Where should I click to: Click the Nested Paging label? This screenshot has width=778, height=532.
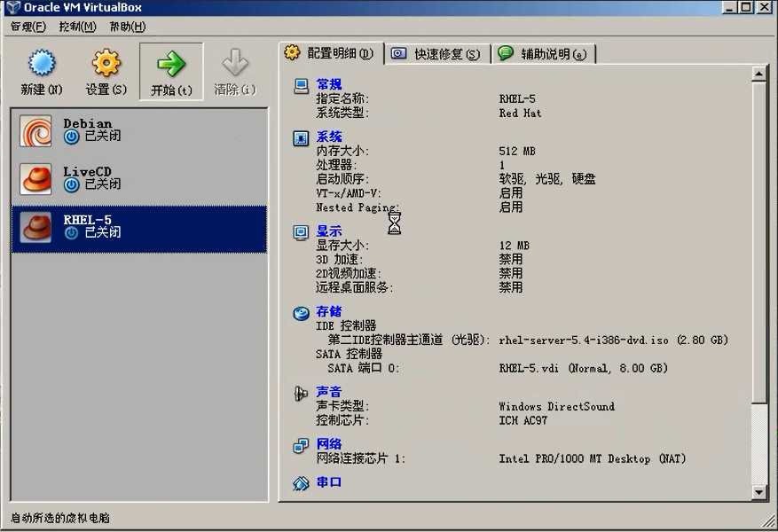[358, 207]
